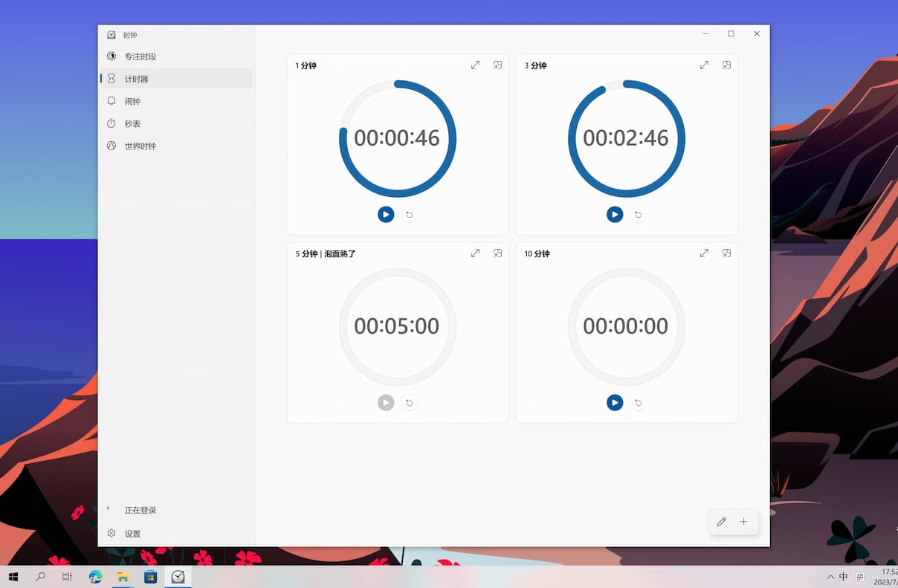Open Task View on the taskbar
The width and height of the screenshot is (898, 588).
point(67,577)
